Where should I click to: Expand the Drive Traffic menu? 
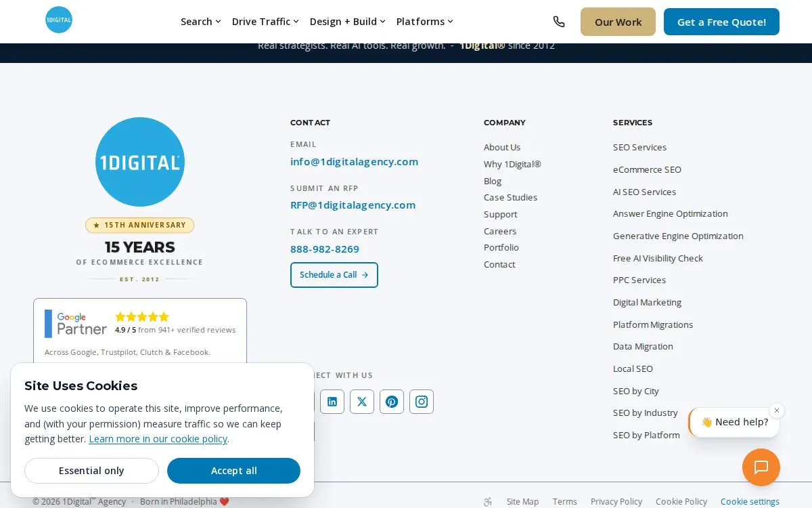coord(265,22)
